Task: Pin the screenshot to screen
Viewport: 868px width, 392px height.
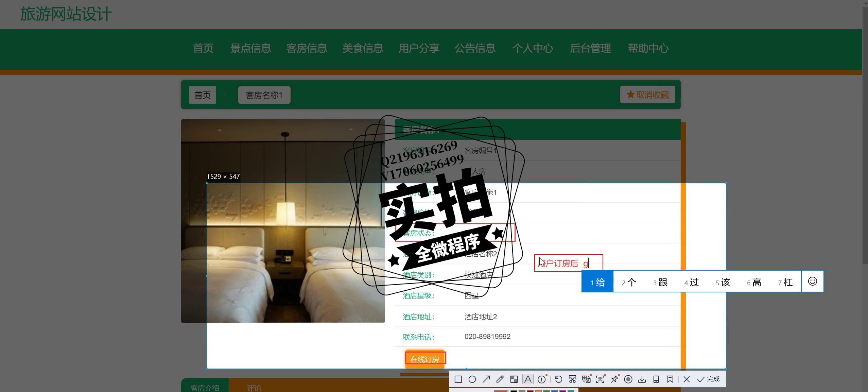Action: [x=614, y=379]
